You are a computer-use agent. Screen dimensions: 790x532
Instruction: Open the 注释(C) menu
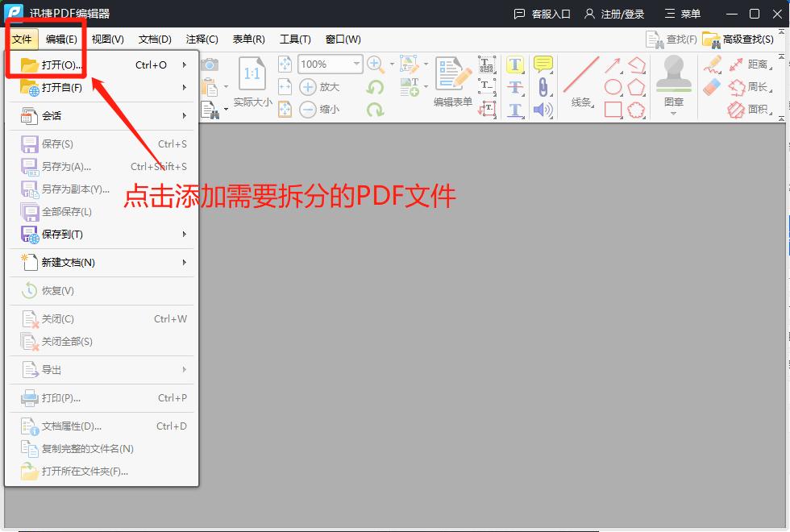(202, 39)
